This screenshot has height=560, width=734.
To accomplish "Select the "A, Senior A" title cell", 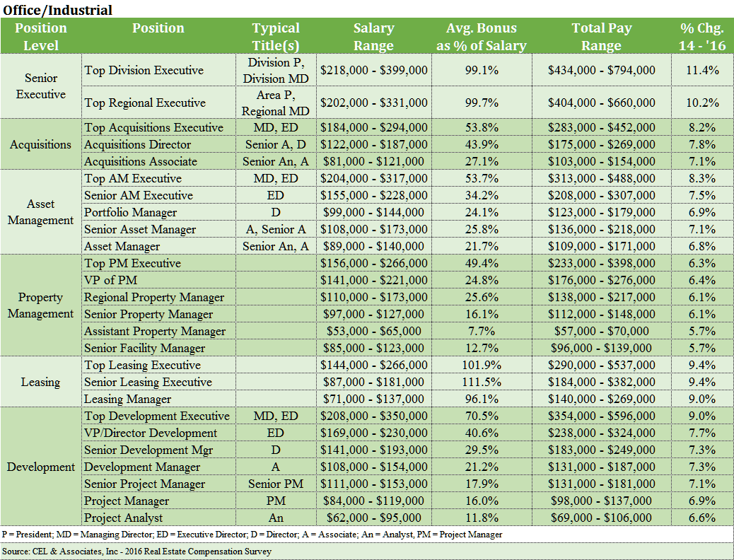I will 276,229.
